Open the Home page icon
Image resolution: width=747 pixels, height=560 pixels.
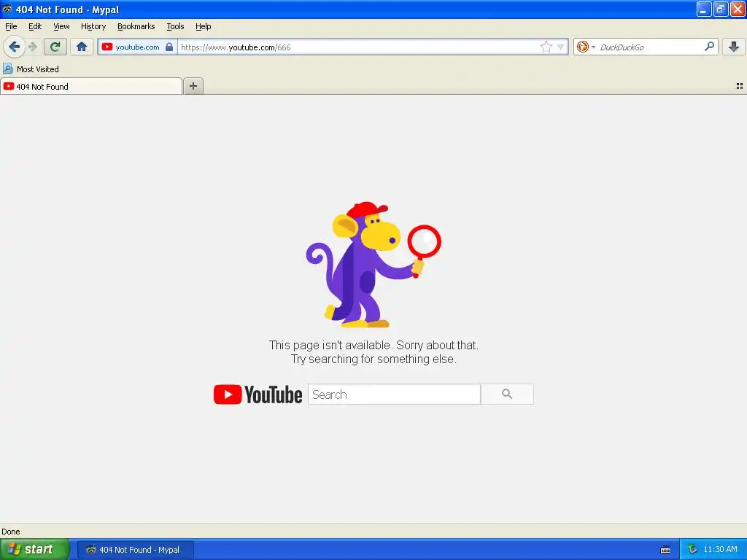[82, 47]
